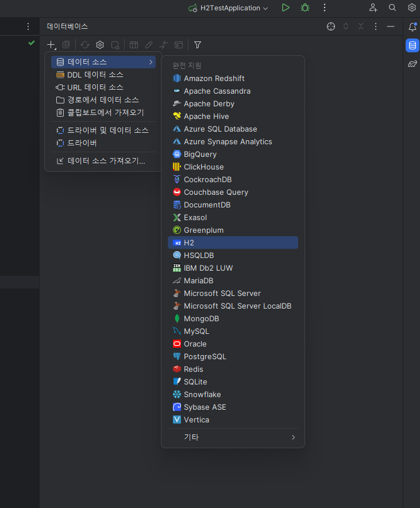Choose Amazon Redshift from the list
This screenshot has width=420, height=508.
point(233,78)
